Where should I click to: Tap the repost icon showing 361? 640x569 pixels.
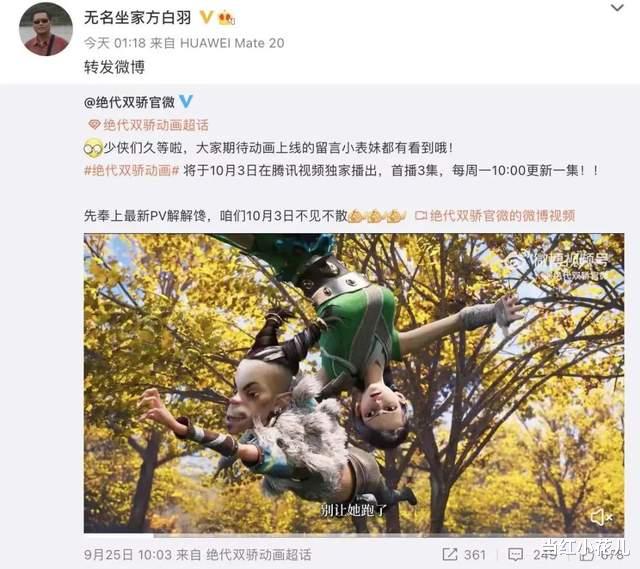click(450, 554)
